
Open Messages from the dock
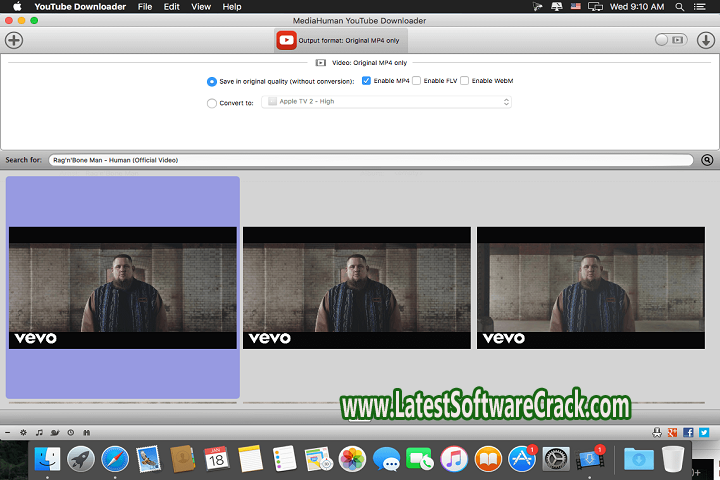point(386,459)
